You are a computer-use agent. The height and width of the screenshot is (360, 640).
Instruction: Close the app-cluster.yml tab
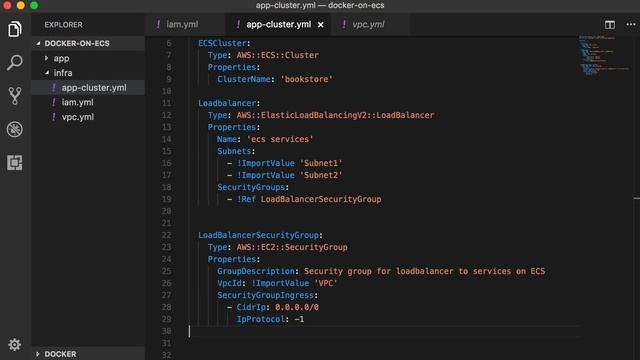[x=321, y=25]
